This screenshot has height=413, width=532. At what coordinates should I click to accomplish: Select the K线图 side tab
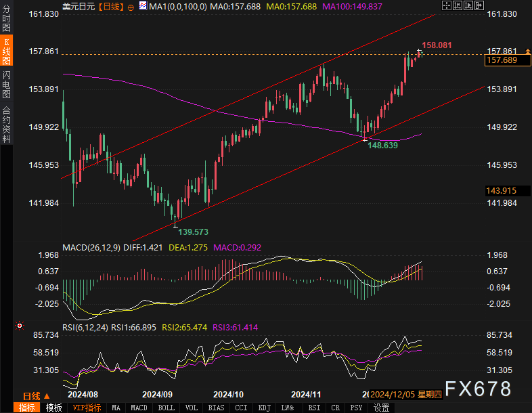7,51
